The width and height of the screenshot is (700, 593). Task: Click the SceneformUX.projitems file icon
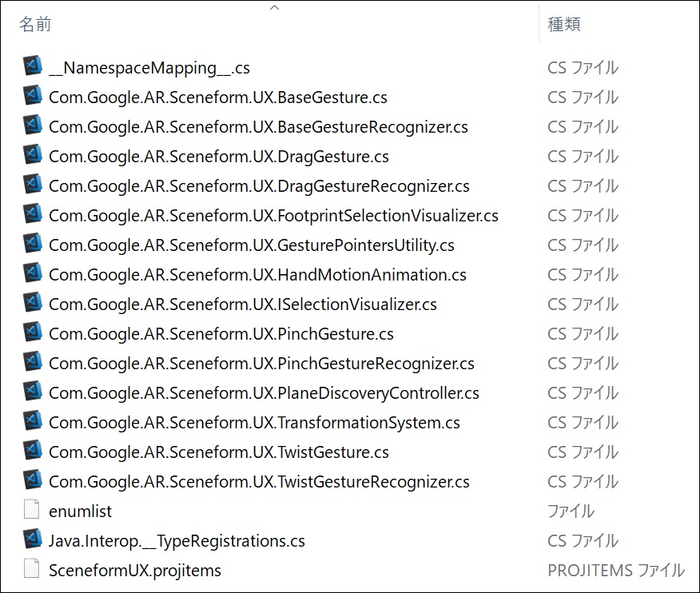32,568
